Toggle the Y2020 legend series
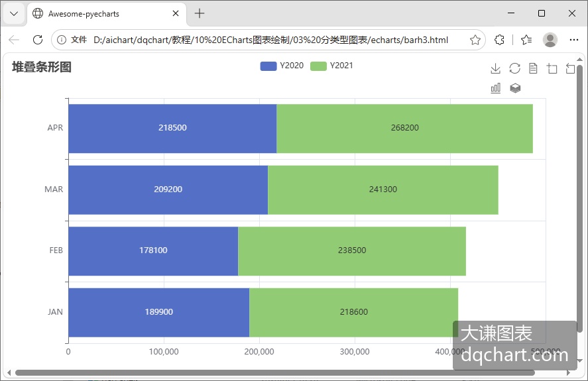This screenshot has width=588, height=381. click(x=282, y=66)
